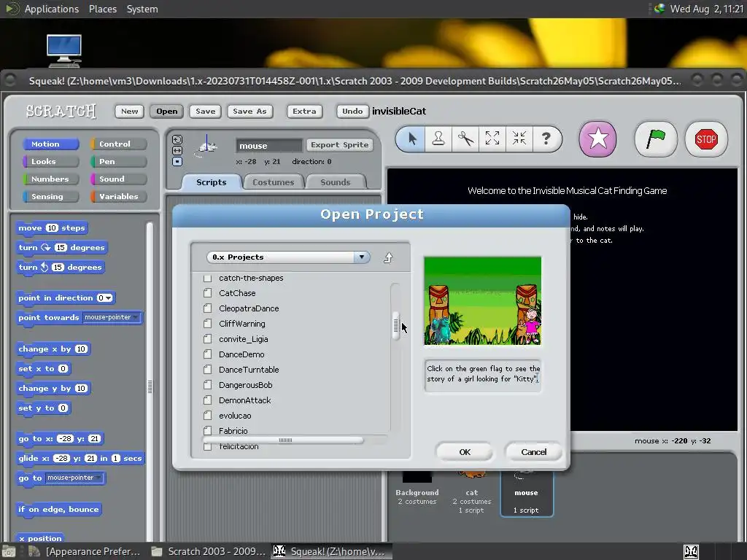The height and width of the screenshot is (560, 747).
Task: Switch to the Scripts tab
Action: click(211, 182)
